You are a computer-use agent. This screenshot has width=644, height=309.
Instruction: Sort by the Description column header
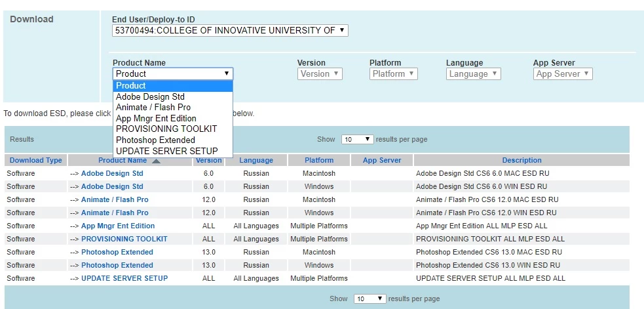[521, 160]
